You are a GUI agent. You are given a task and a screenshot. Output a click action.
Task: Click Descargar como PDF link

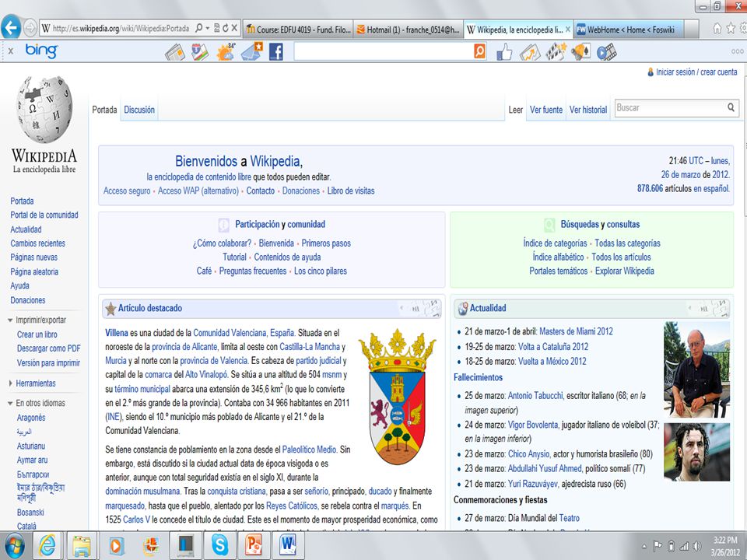pyautogui.click(x=48, y=348)
